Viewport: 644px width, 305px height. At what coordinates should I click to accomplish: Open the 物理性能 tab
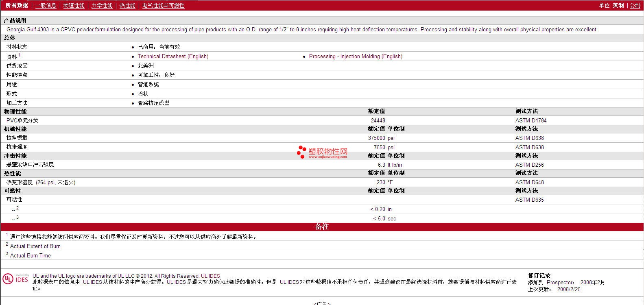click(x=74, y=5)
